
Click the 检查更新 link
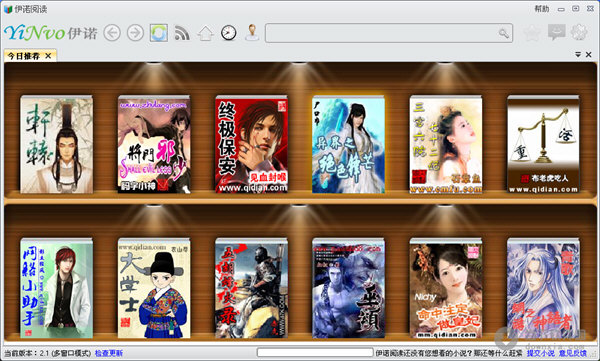109,353
